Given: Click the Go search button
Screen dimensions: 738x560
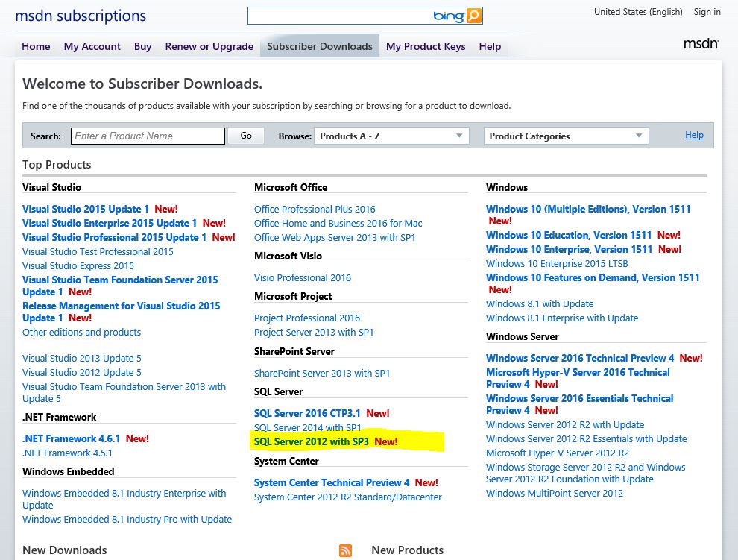Looking at the screenshot, I should pos(246,136).
